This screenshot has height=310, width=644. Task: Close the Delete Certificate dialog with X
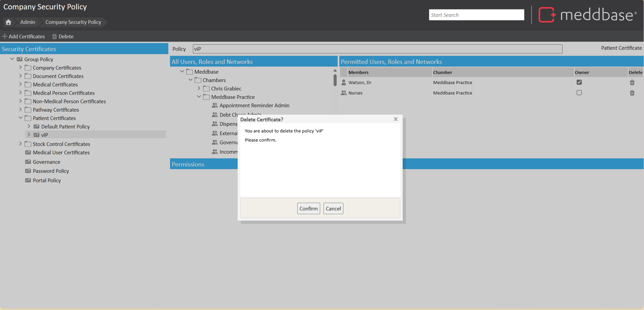click(x=396, y=119)
